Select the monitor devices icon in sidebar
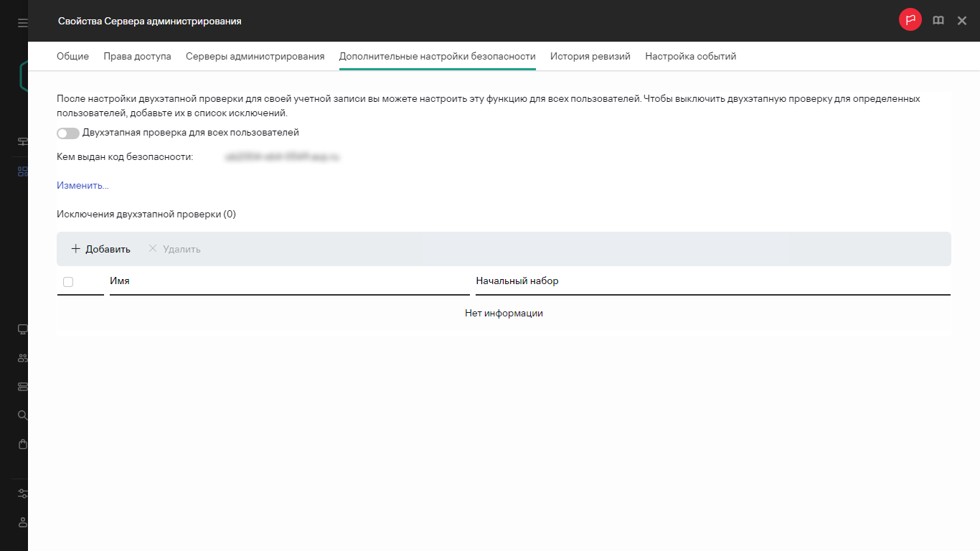 pos(22,329)
